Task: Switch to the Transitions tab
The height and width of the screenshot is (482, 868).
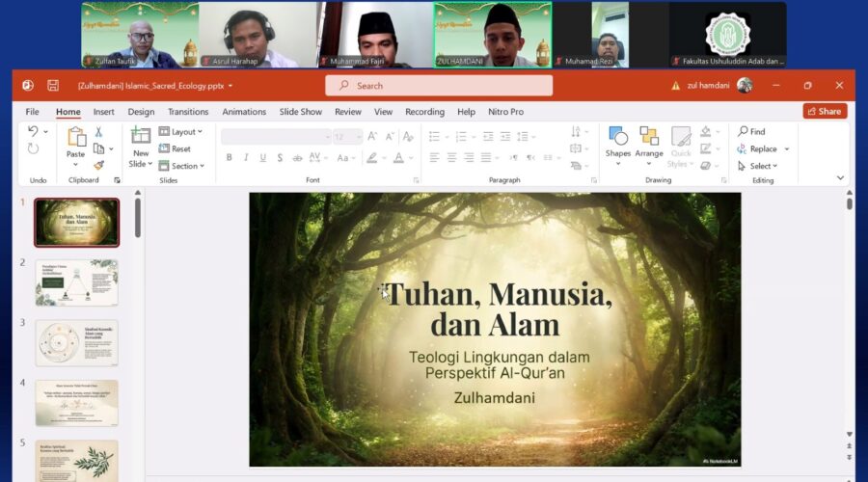Action: click(x=188, y=112)
